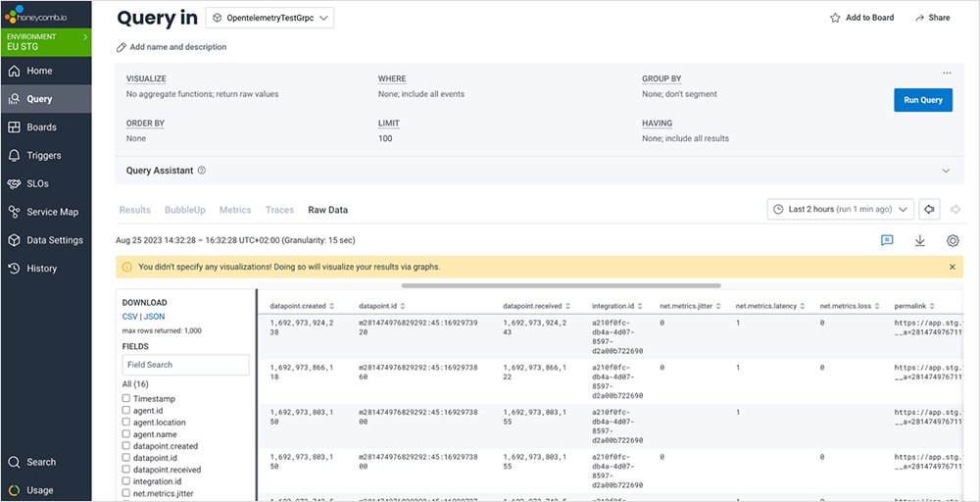Download results via the CSV link
The height and width of the screenshot is (502, 980).
(129, 317)
